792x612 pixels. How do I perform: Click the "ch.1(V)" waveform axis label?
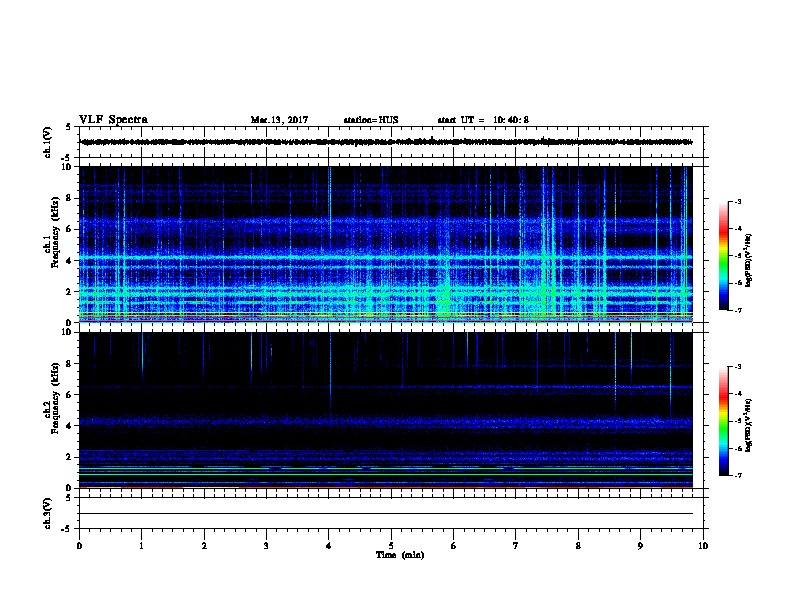[47, 142]
